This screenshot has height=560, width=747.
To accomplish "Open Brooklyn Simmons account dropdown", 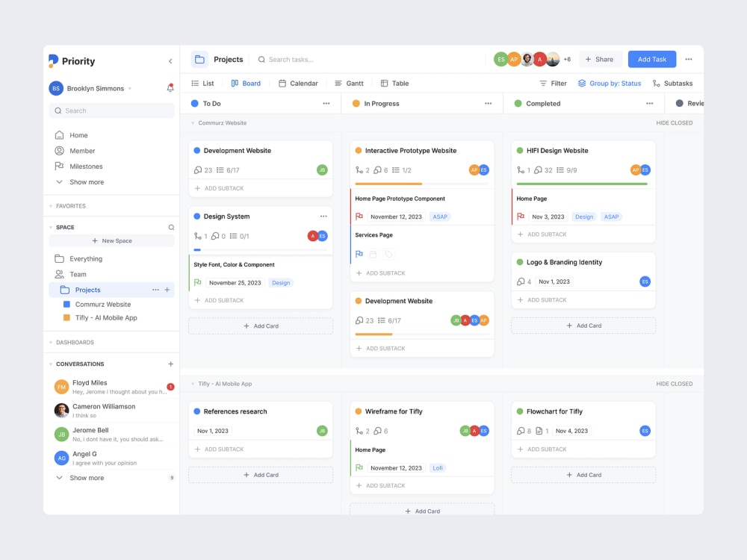I will coord(130,89).
